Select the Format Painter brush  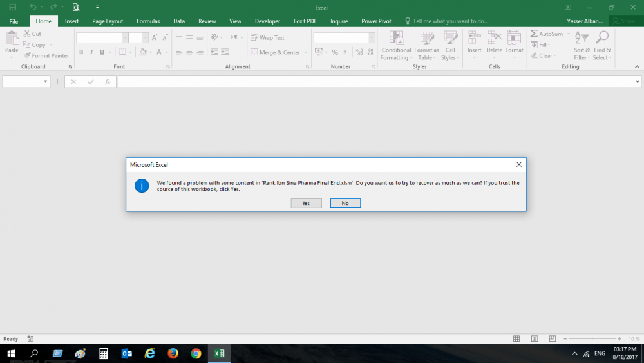click(x=27, y=55)
